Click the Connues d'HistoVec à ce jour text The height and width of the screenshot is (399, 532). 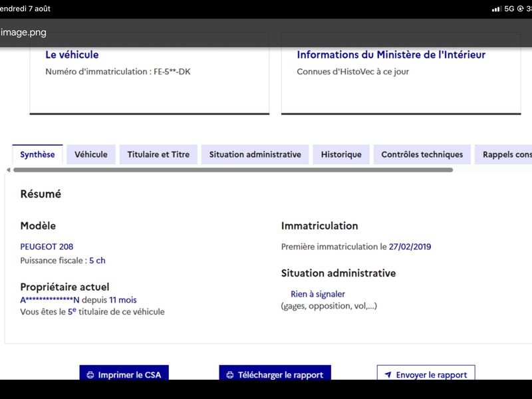(x=353, y=72)
